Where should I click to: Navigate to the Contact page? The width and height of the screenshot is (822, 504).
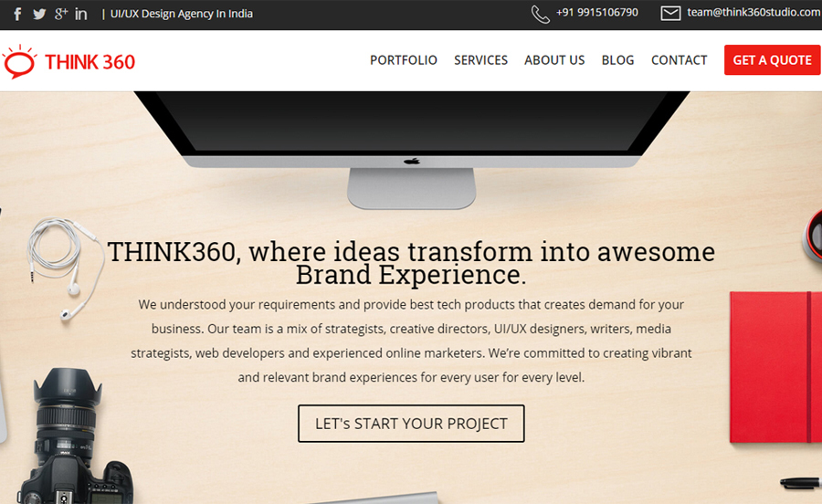[679, 60]
